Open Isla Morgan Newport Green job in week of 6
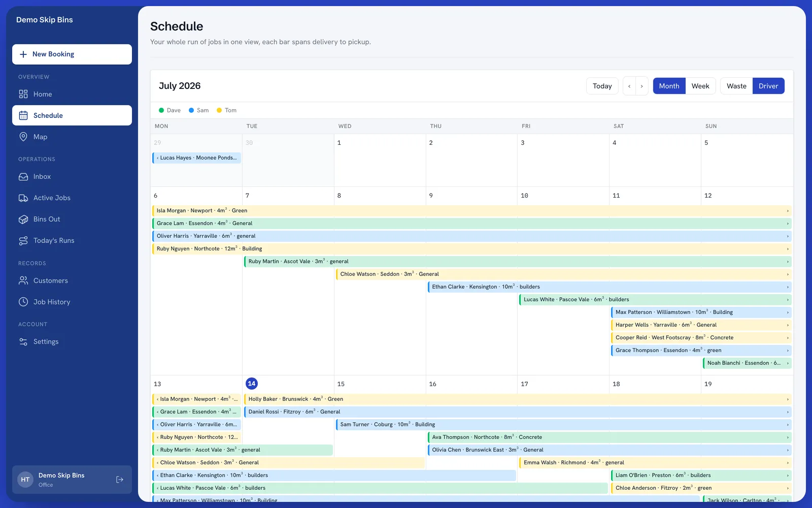 click(x=472, y=210)
